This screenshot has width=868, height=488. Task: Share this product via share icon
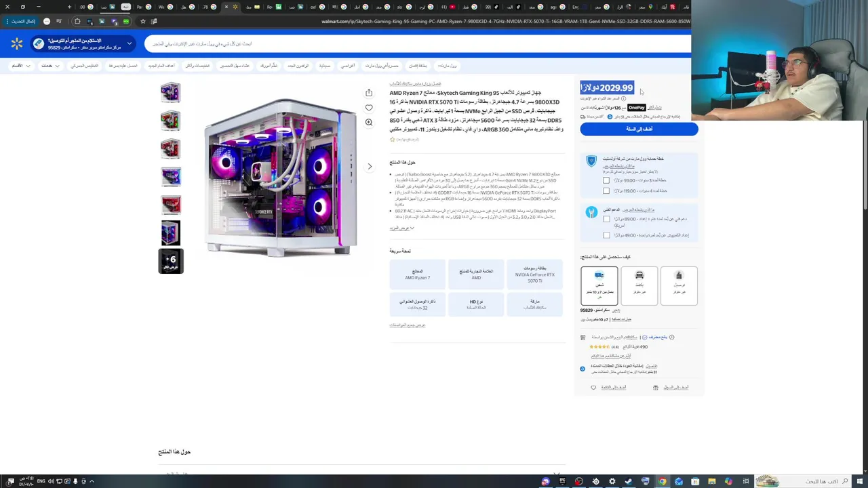[x=369, y=93]
